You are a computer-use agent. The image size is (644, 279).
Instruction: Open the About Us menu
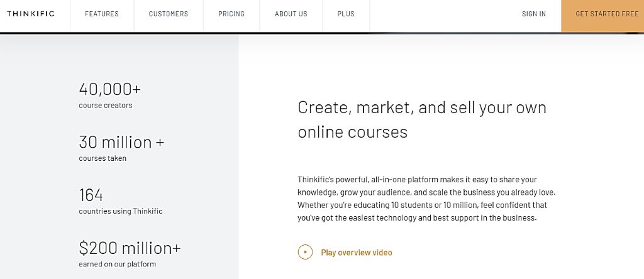pyautogui.click(x=291, y=14)
